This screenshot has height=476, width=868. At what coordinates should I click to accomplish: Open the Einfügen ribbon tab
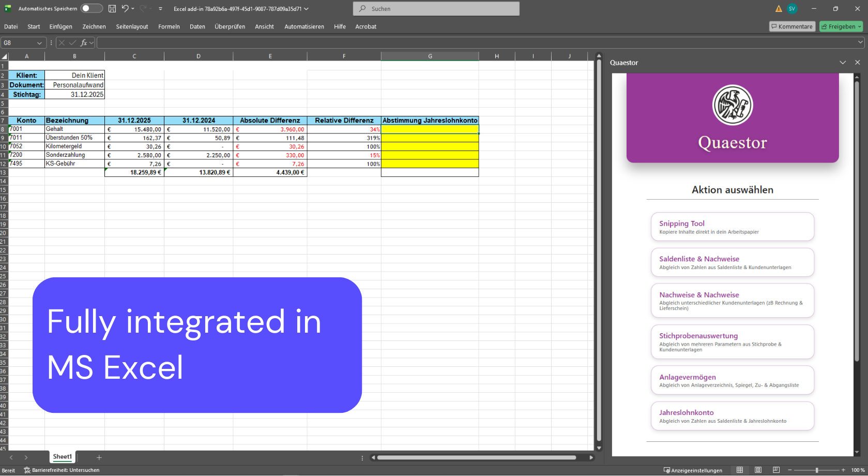point(61,26)
